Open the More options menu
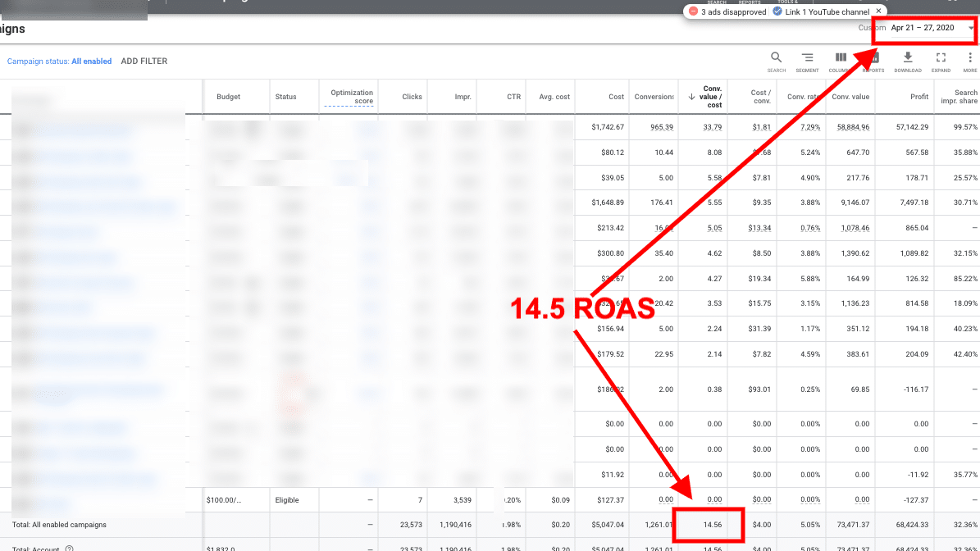Viewport: 980px width, 551px height. (970, 60)
